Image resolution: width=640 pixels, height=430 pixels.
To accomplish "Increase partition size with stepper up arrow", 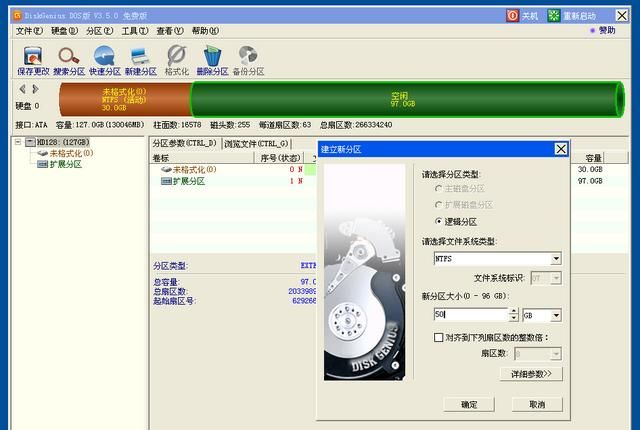I will pyautogui.click(x=513, y=311).
